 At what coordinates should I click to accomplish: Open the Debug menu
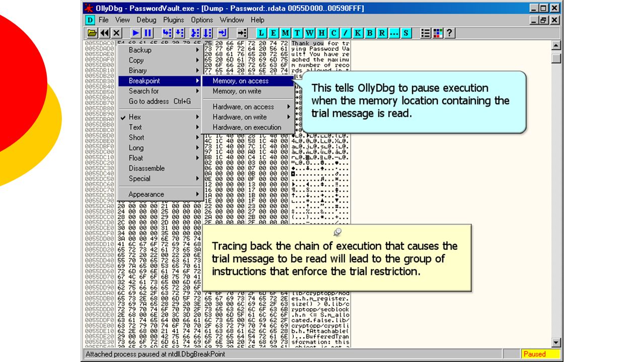(146, 20)
